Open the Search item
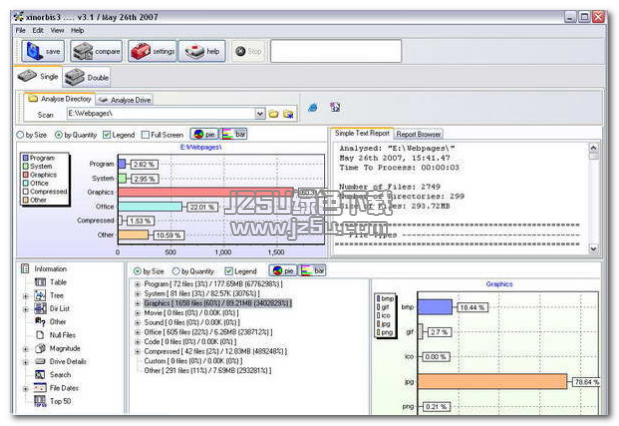This screenshot has width=619, height=426. point(53,375)
